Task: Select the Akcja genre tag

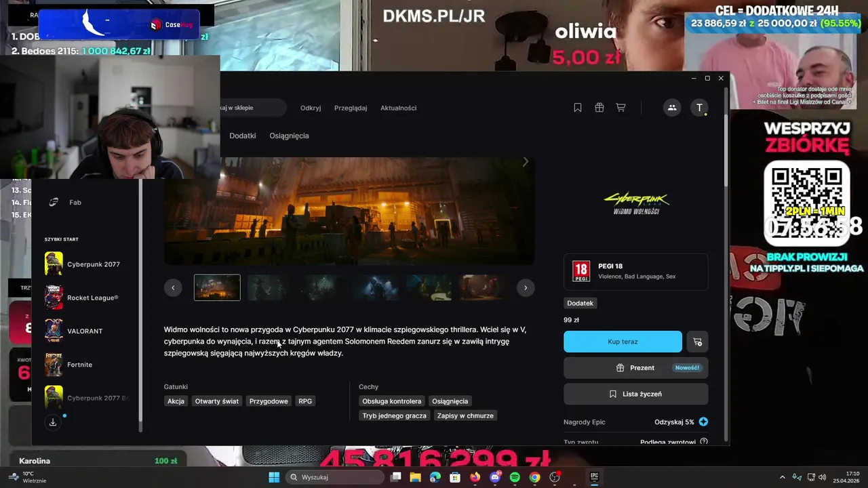Action: click(x=176, y=401)
